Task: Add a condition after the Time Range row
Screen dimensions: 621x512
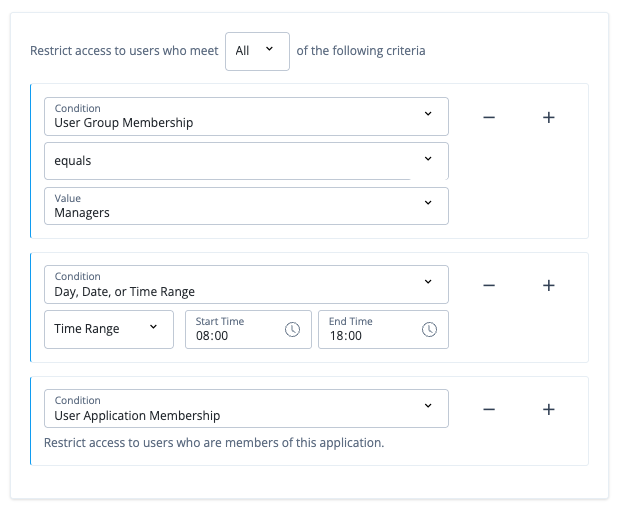Action: (x=549, y=286)
